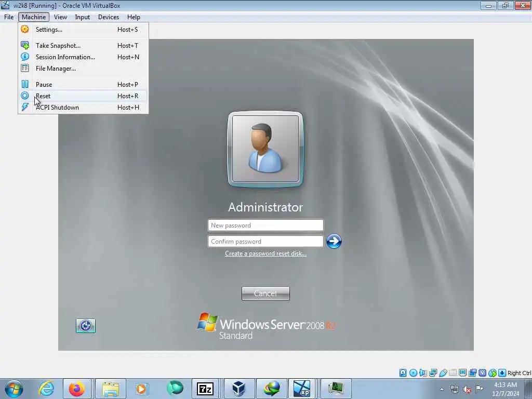Click the recording status icon

click(x=473, y=373)
